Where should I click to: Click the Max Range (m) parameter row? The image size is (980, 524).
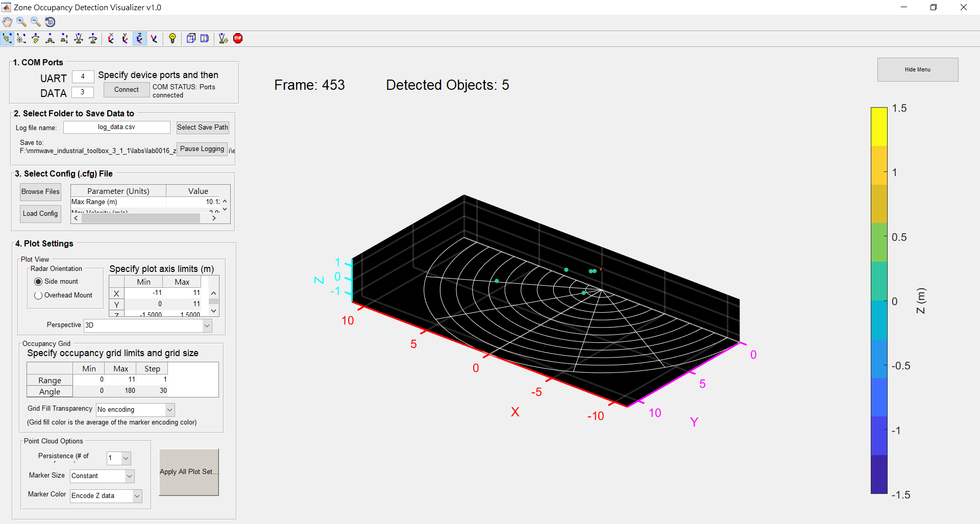(x=145, y=202)
